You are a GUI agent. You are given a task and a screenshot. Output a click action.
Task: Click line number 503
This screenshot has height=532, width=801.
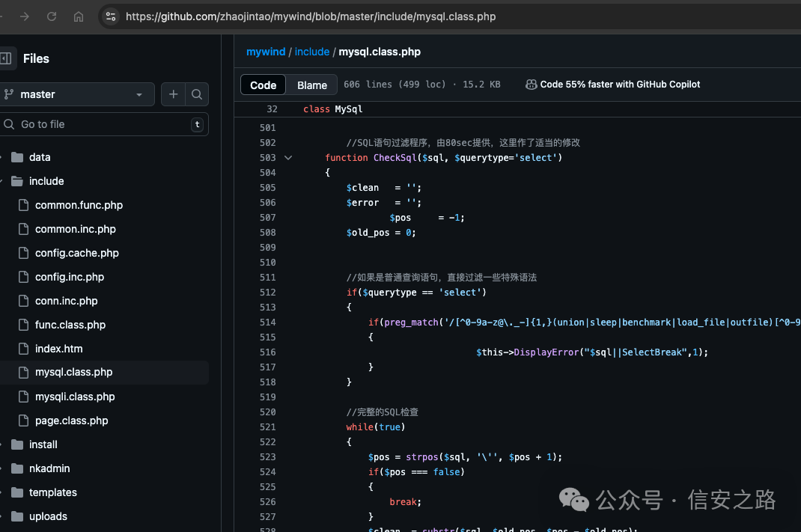tap(267, 158)
